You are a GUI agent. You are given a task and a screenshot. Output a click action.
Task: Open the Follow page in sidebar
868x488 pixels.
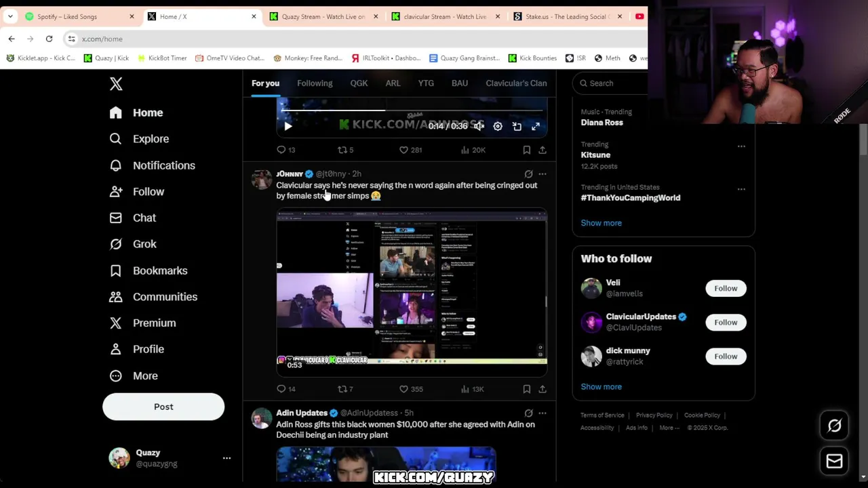(x=137, y=192)
